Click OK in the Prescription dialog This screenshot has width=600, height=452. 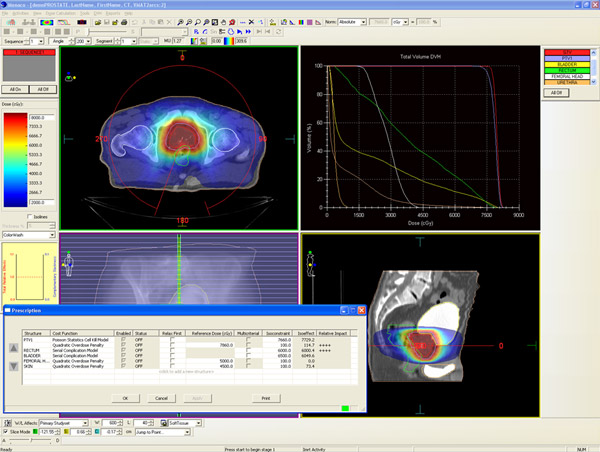click(x=125, y=397)
